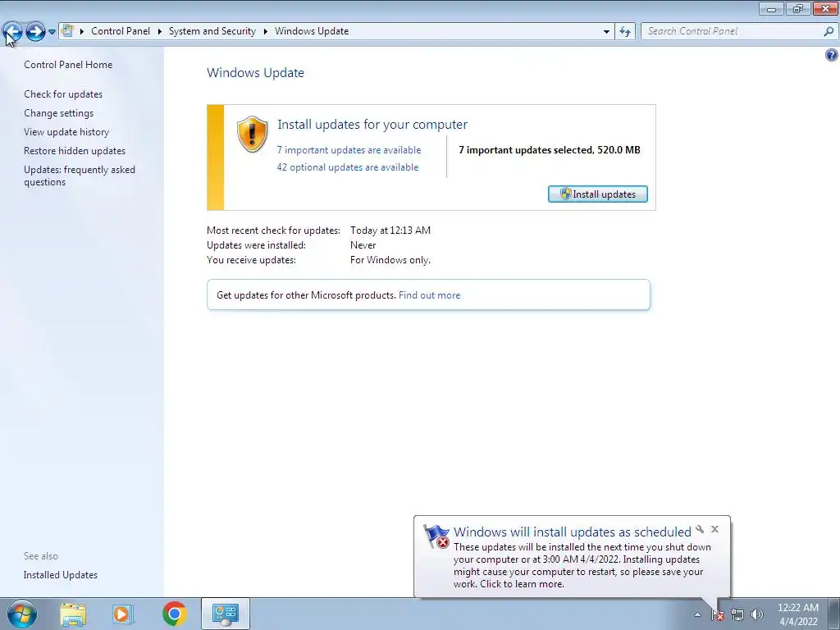840x630 pixels.
Task: Click the 'For Windows only.' value
Action: click(x=390, y=260)
